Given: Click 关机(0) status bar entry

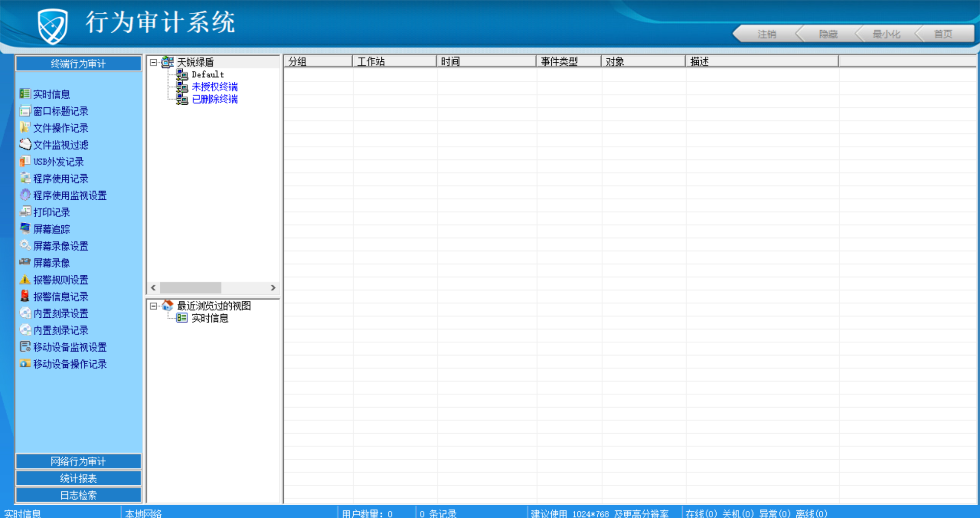Looking at the screenshot, I should (x=738, y=513).
